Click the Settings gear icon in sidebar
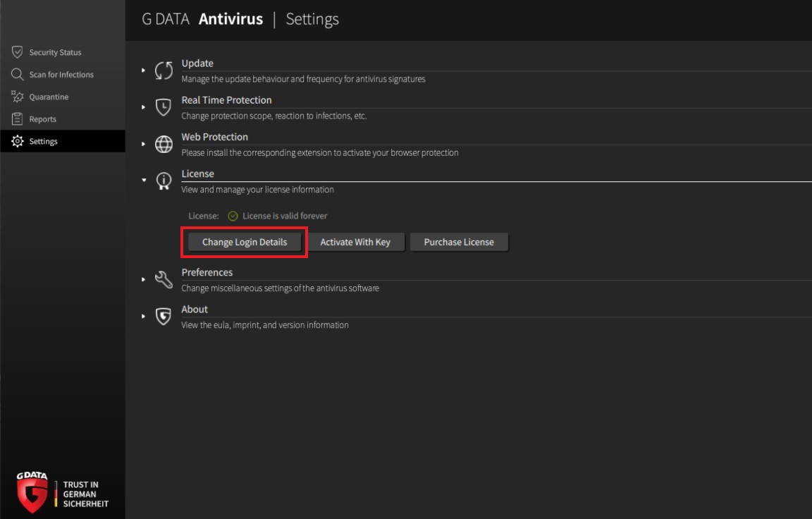 coord(17,142)
